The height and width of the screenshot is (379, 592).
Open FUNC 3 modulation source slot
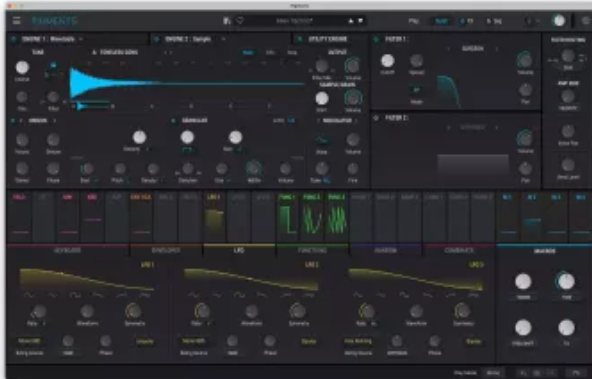click(336, 218)
